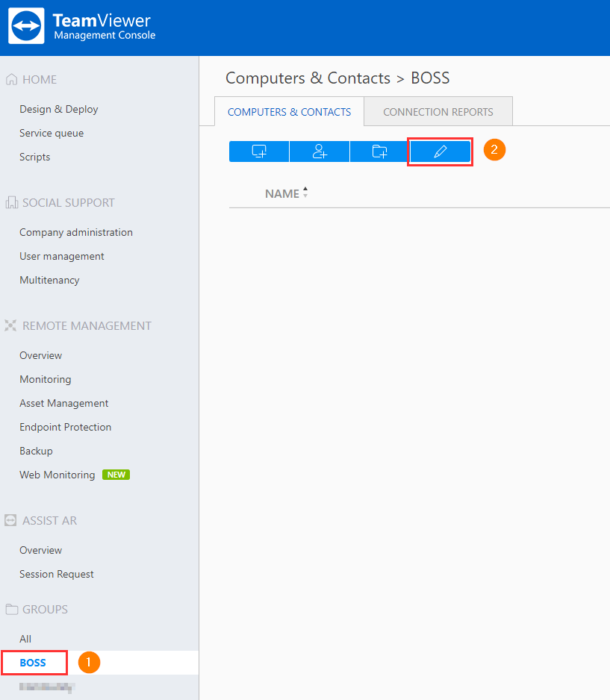Click the HOME house icon

10,79
